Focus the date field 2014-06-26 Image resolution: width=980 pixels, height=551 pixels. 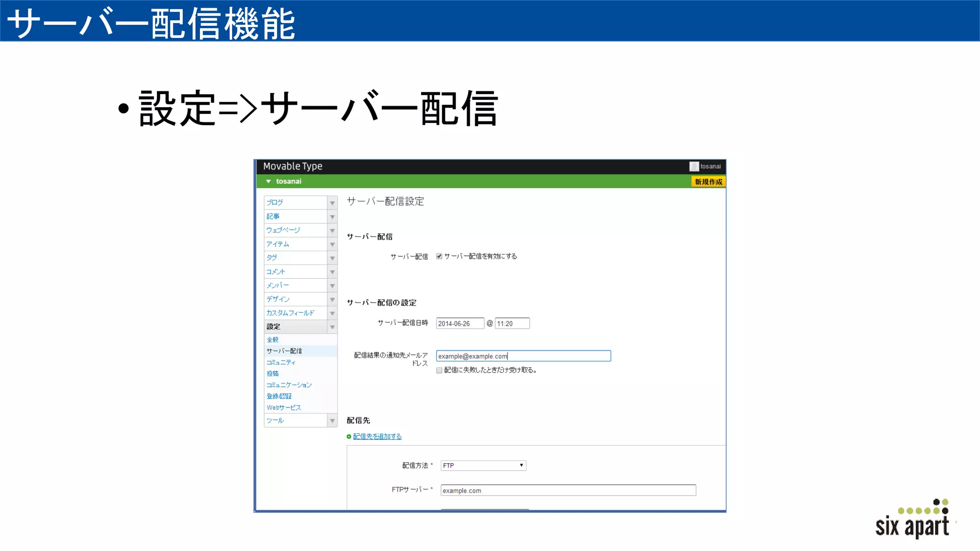coord(460,324)
